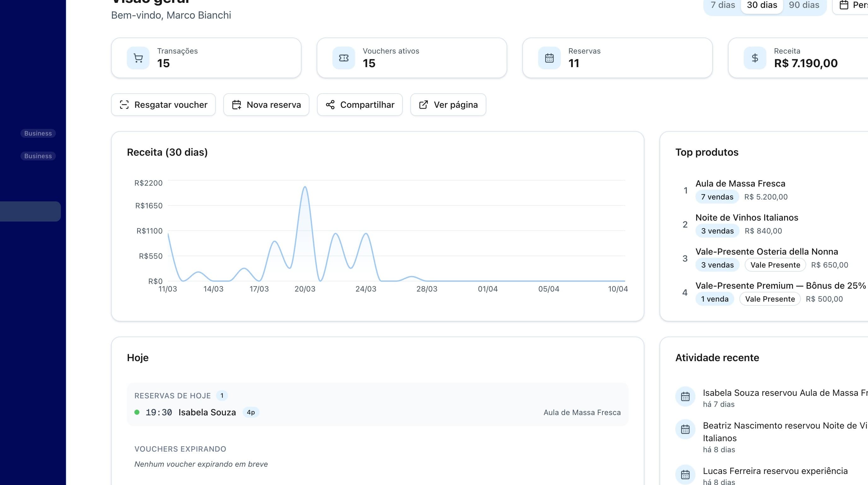Click calendar icon beside Lucas Ferreira activity

[x=685, y=475]
